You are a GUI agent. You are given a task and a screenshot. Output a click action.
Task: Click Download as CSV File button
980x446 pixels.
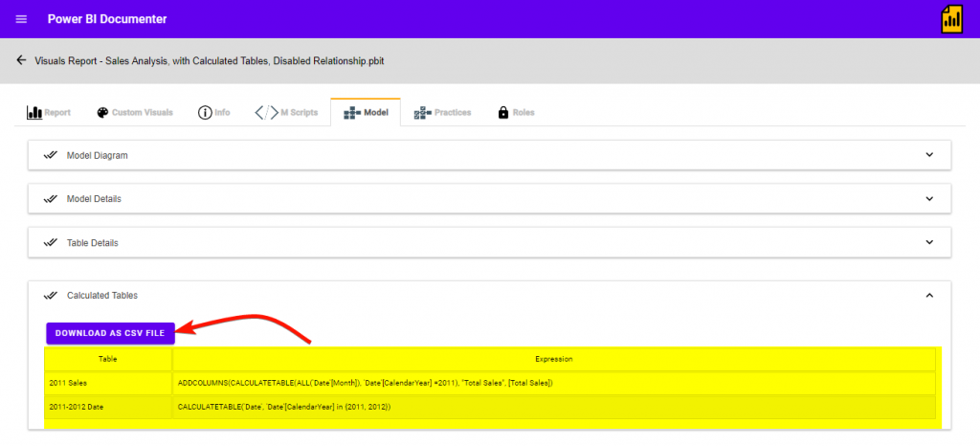[110, 333]
